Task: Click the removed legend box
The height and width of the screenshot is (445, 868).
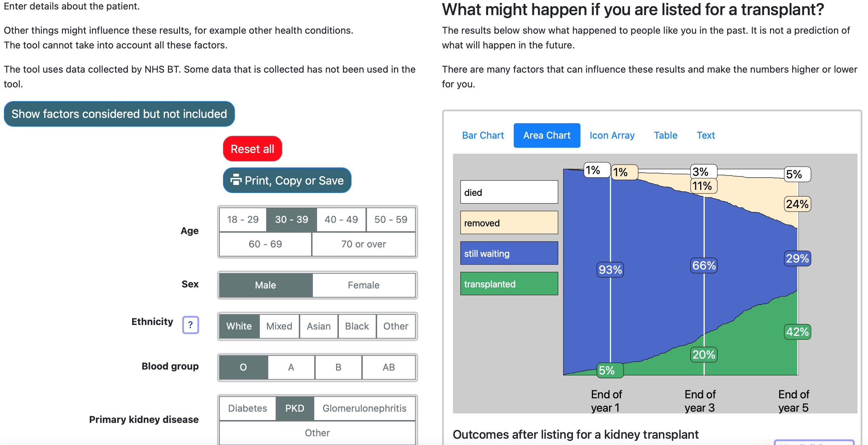Action: pos(509,223)
